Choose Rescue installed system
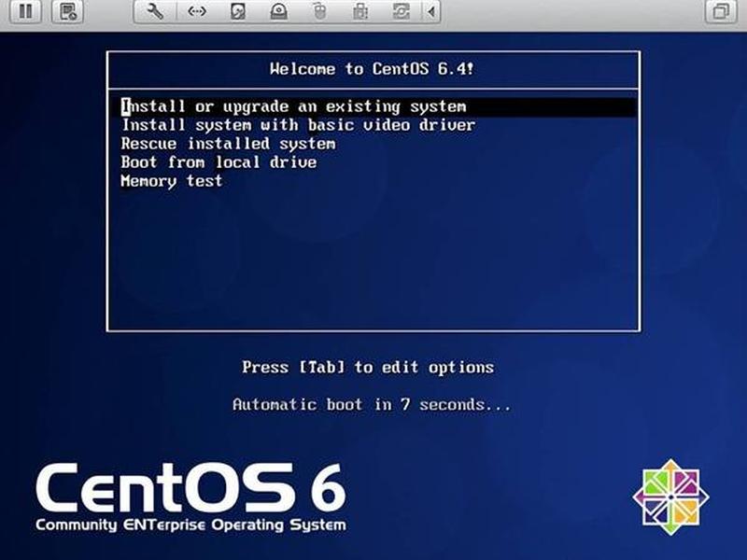Image resolution: width=747 pixels, height=560 pixels. pyautogui.click(x=228, y=144)
